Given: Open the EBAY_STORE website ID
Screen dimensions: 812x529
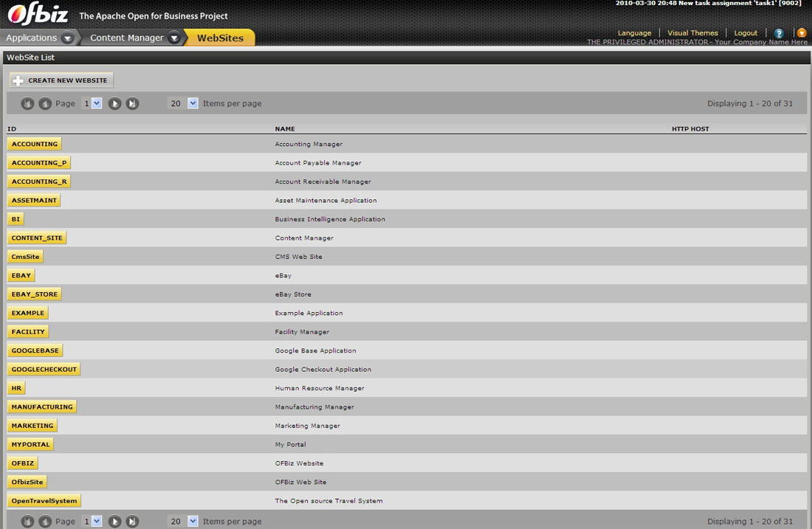Looking at the screenshot, I should (35, 294).
